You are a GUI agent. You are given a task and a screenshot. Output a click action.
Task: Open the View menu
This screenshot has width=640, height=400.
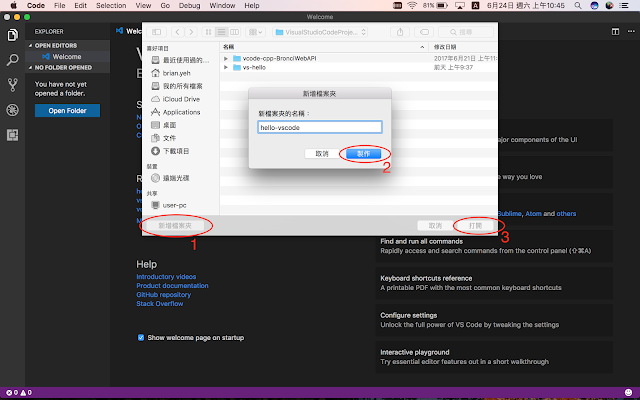143,5
